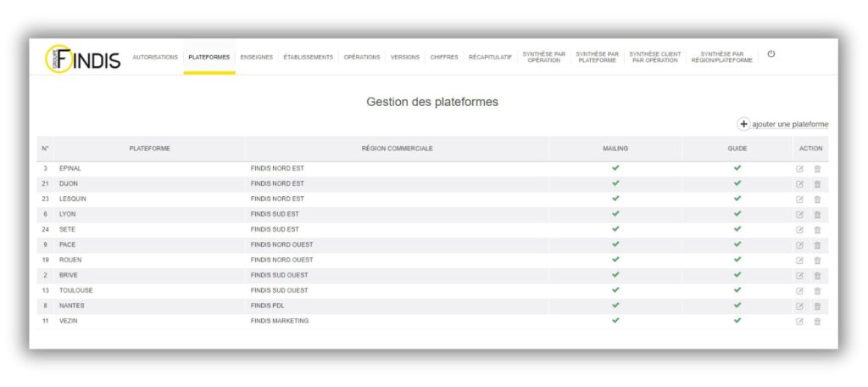Click the Groupe Findis logo
Screen dimensions: 868x387
(x=83, y=58)
